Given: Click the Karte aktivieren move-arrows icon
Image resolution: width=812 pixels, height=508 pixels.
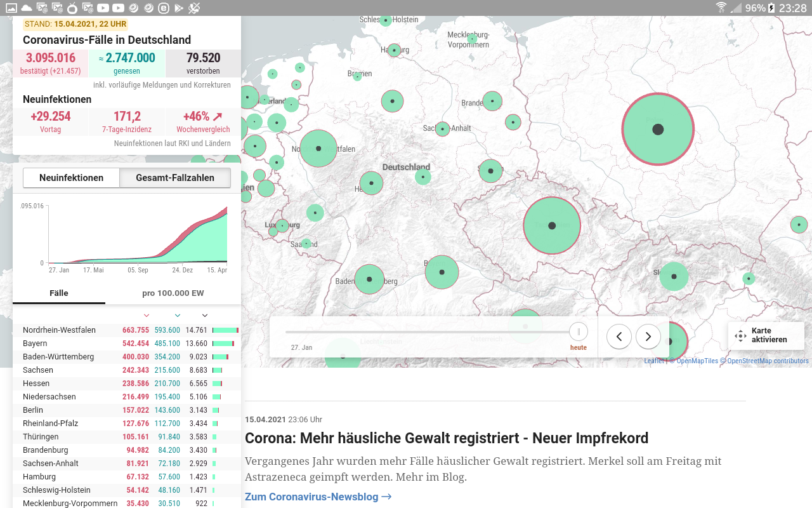Looking at the screenshot, I should tap(740, 336).
